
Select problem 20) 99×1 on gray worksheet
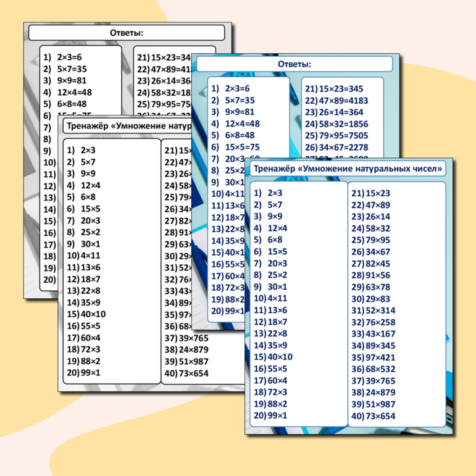(x=83, y=373)
